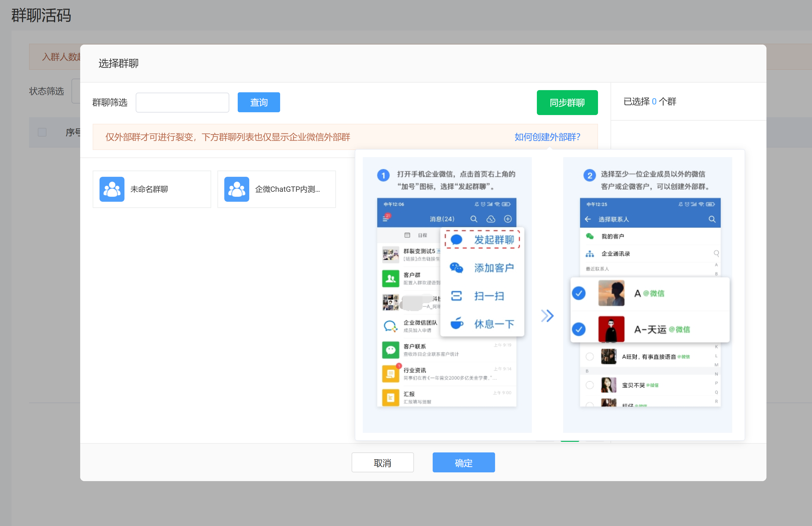This screenshot has height=526, width=812.
Task: Click the group avatar of 企微ChatGTP内测 chat
Action: (x=237, y=189)
